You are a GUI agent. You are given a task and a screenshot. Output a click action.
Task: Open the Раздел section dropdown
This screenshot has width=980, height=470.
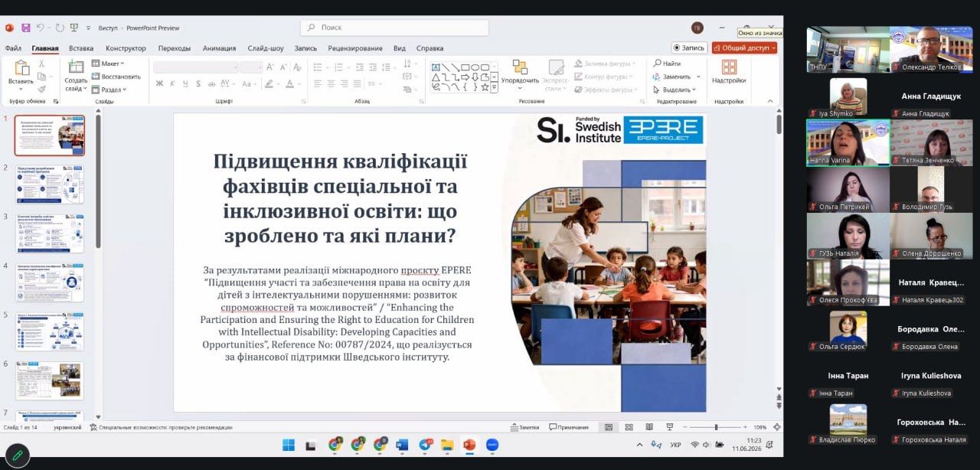tap(109, 90)
